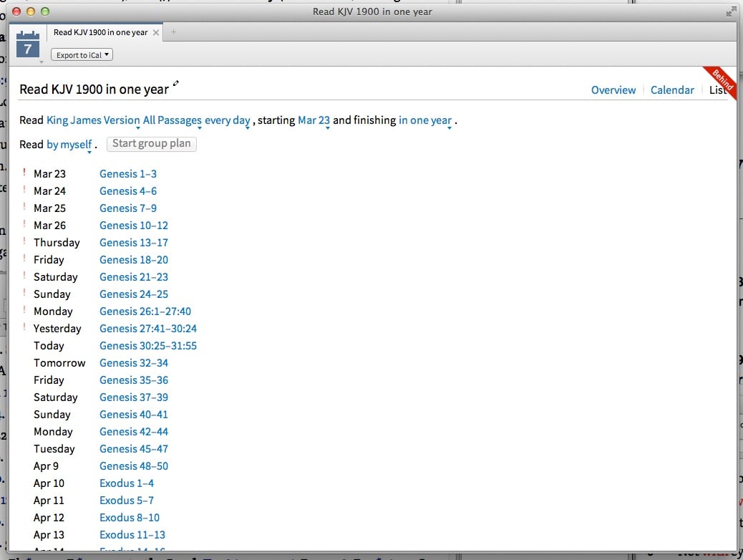Image resolution: width=743 pixels, height=560 pixels.
Task: Click the Apr 13 date label
Action: click(x=49, y=535)
